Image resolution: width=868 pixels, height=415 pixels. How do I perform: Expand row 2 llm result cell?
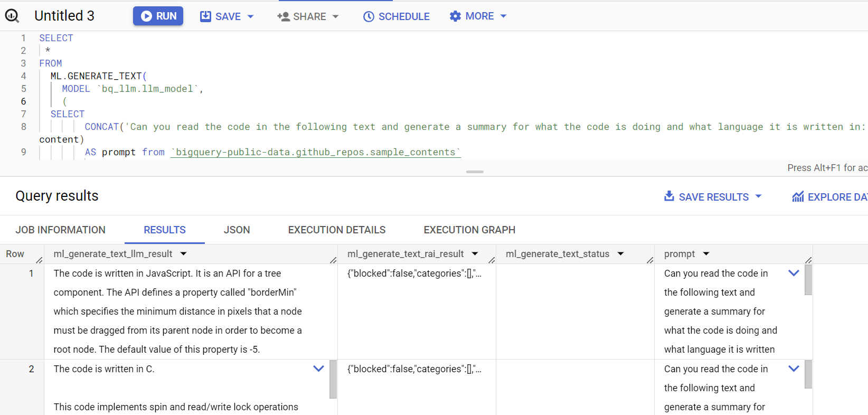(x=318, y=369)
